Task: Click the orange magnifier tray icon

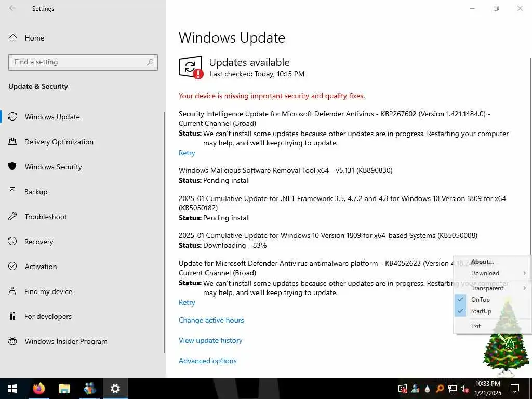Action: tap(440, 389)
